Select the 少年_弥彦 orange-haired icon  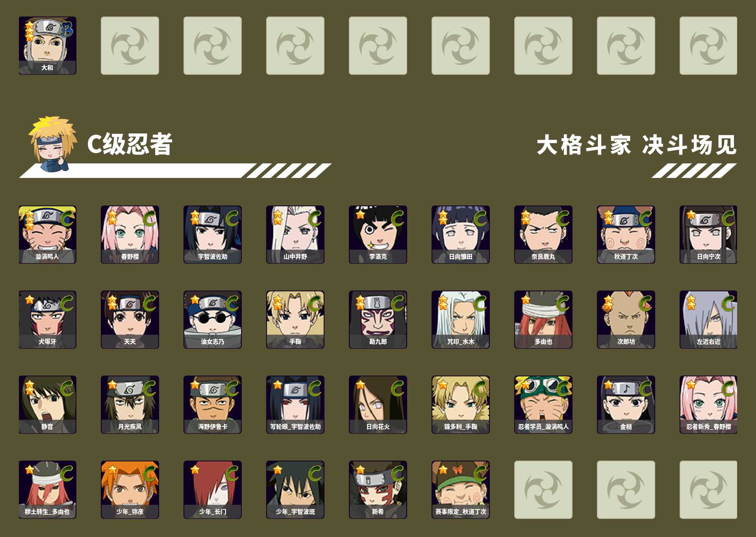click(x=130, y=490)
